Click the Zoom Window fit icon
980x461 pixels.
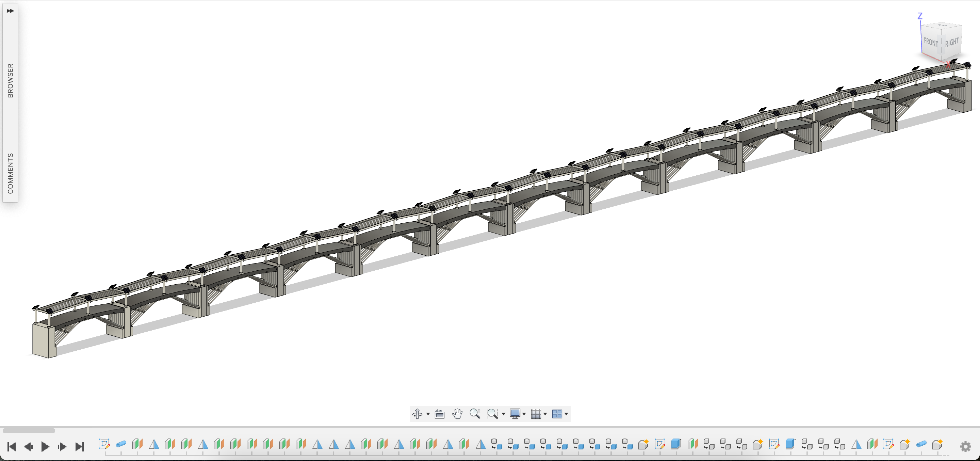(492, 414)
